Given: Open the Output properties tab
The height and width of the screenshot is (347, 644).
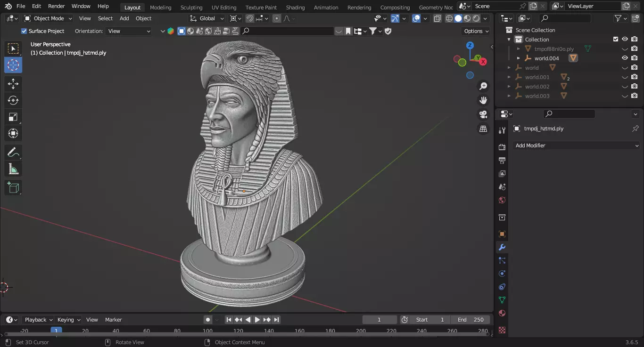Looking at the screenshot, I should tap(502, 161).
